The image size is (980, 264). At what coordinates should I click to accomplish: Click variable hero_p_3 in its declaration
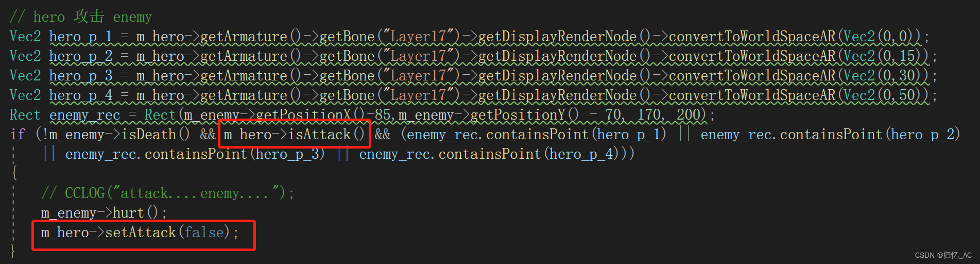[81, 76]
